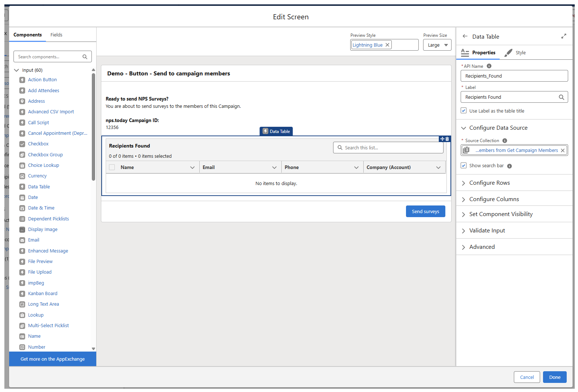Click the info icon beside API Name
The height and width of the screenshot is (392, 578).
tap(489, 66)
